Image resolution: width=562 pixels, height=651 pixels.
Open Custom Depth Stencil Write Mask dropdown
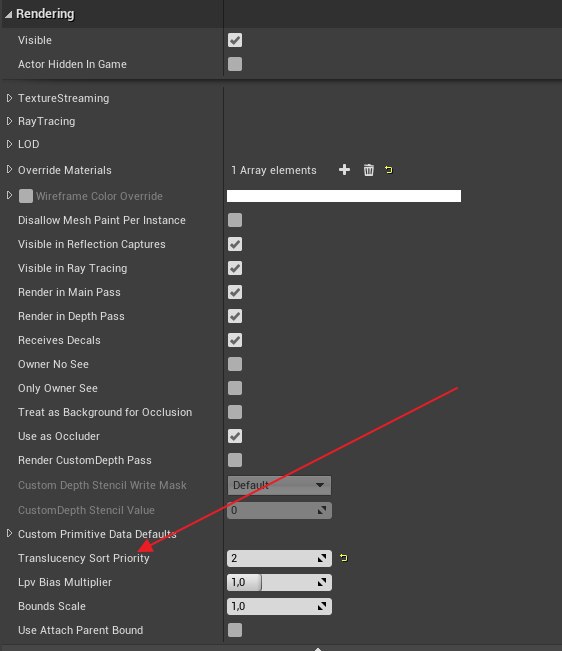[279, 485]
